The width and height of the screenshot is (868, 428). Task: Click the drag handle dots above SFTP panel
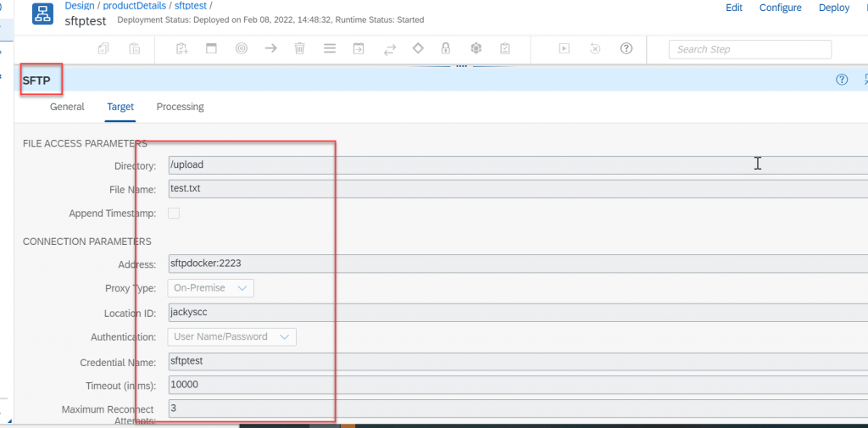pos(462,66)
